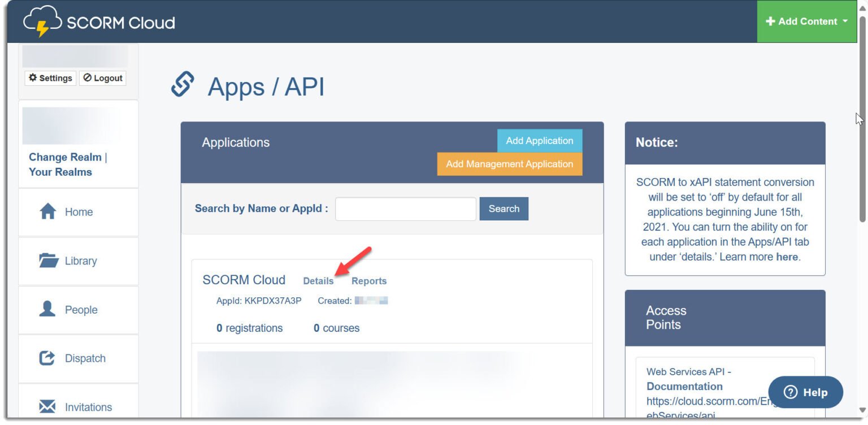Screen dimensions: 868x425
Task: Click inside the Name or AppId search field
Action: point(405,209)
